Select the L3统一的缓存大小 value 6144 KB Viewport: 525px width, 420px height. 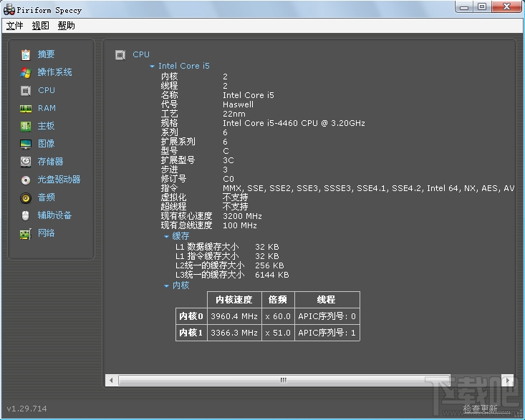click(272, 275)
